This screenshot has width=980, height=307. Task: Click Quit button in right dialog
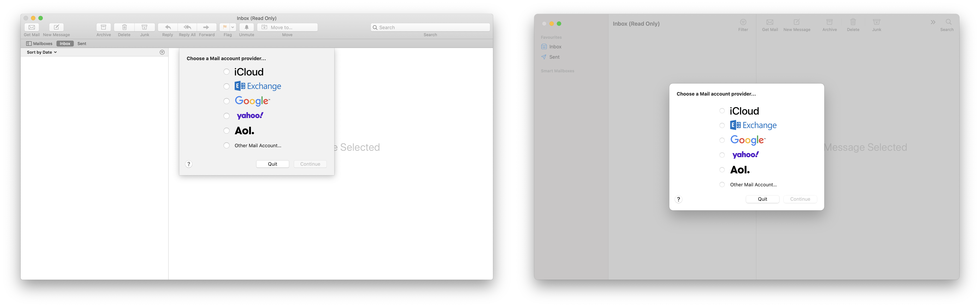click(x=762, y=199)
